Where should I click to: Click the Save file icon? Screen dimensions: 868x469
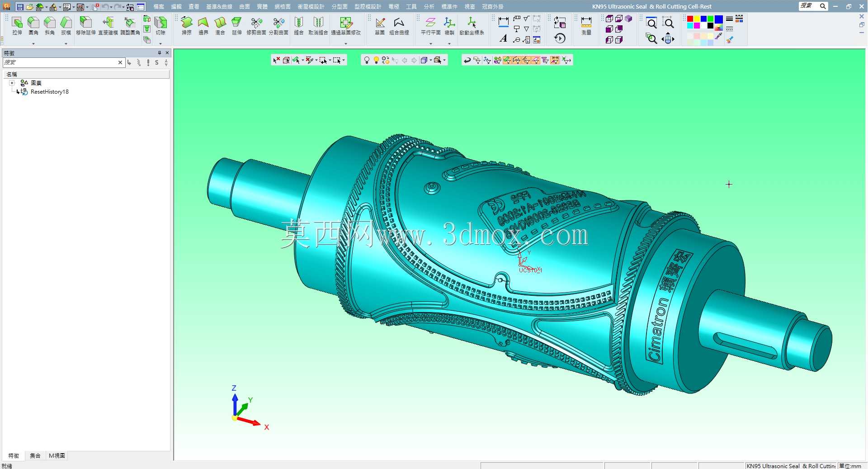click(x=20, y=7)
